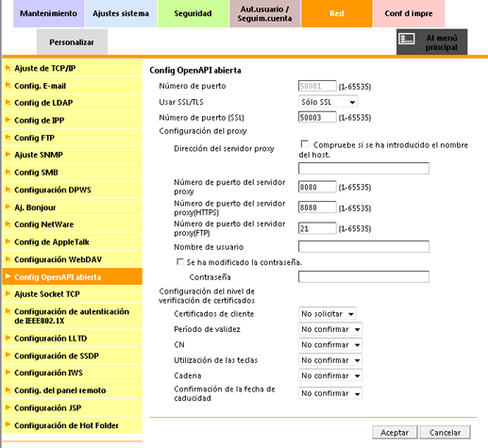This screenshot has height=448, width=488.
Task: Select the Aut.usuario / Seguim.cuenta tab
Action: [x=264, y=13]
